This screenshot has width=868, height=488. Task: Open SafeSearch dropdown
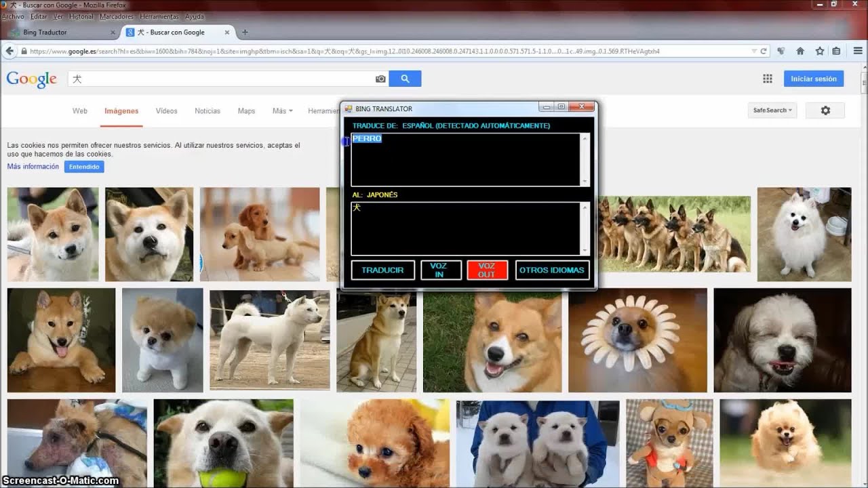(x=772, y=110)
